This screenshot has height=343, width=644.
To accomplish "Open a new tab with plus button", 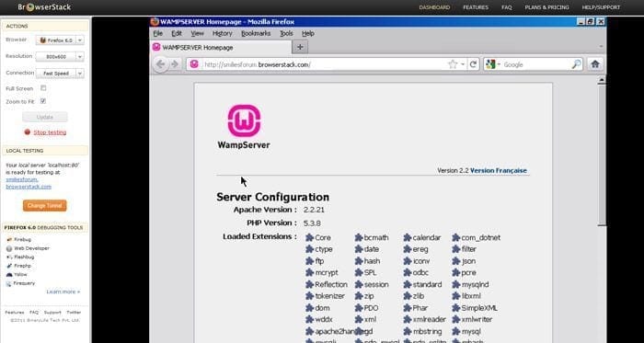I will 300,47.
